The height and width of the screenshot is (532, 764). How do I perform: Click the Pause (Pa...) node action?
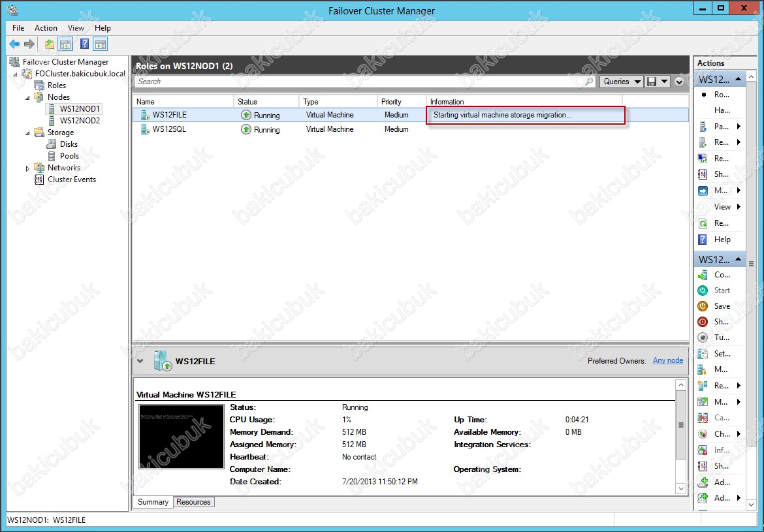[x=721, y=127]
